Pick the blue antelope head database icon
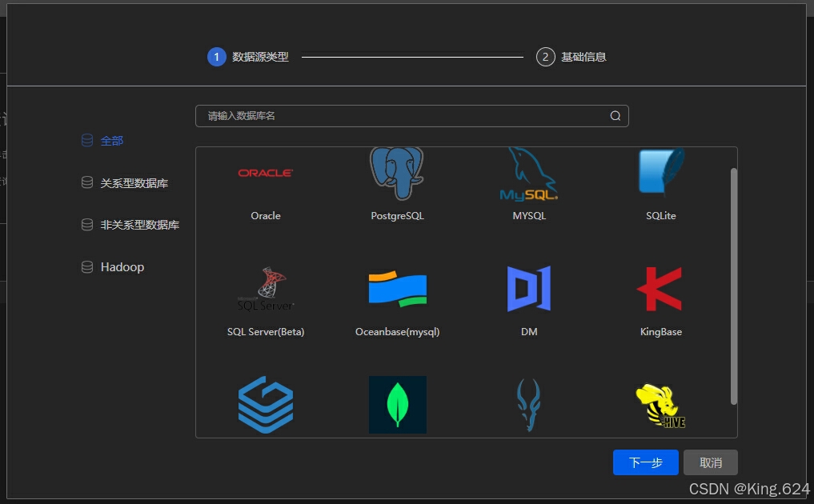This screenshot has height=504, width=814. pyautogui.click(x=529, y=405)
